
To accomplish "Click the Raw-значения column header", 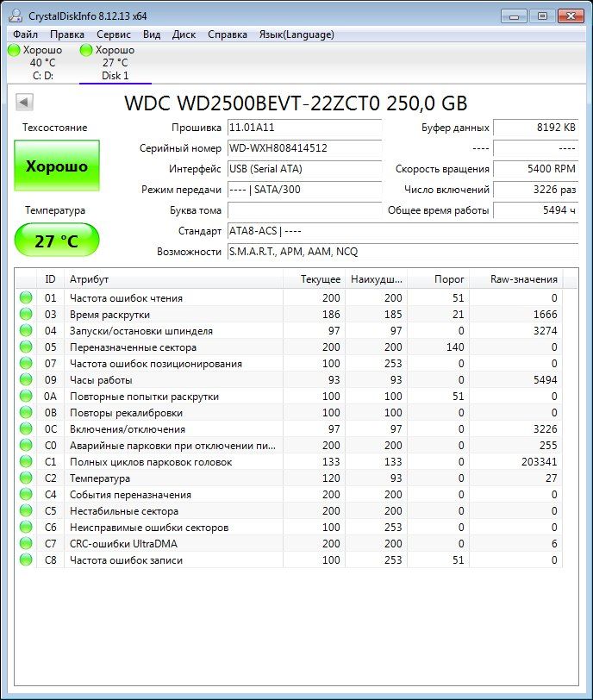I will [516, 279].
